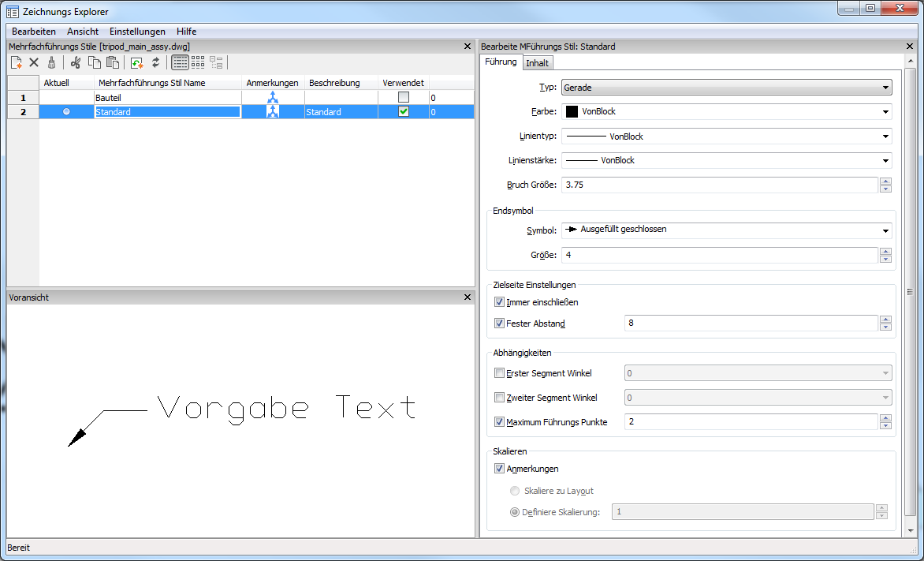Click the Bruch Größe input field
The width and height of the screenshot is (924, 561).
(x=719, y=185)
